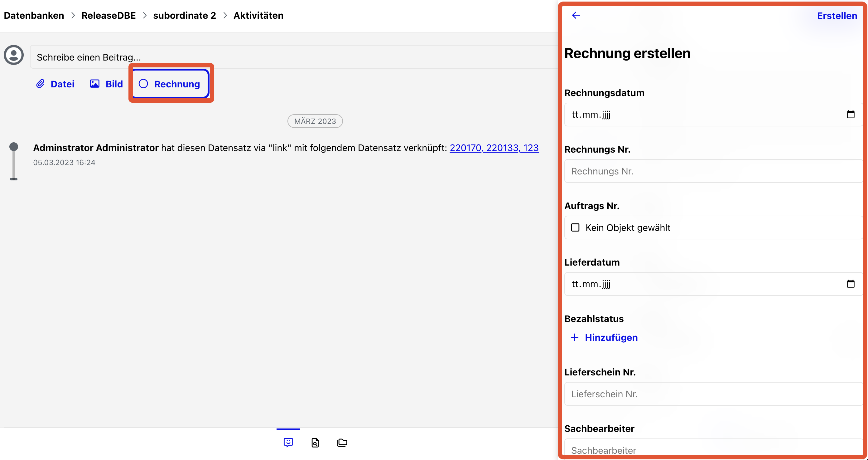The height and width of the screenshot is (460, 868).
Task: Focus the Rechnungs Nr. input field
Action: click(713, 171)
